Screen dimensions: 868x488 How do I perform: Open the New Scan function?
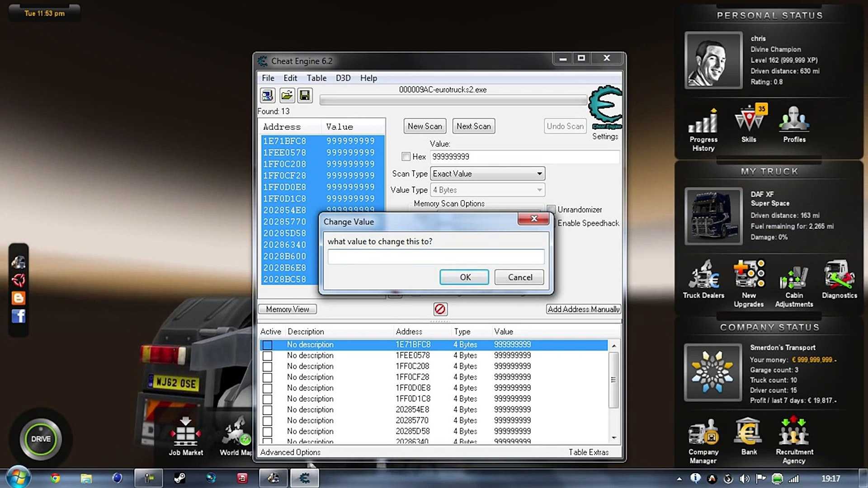(425, 126)
